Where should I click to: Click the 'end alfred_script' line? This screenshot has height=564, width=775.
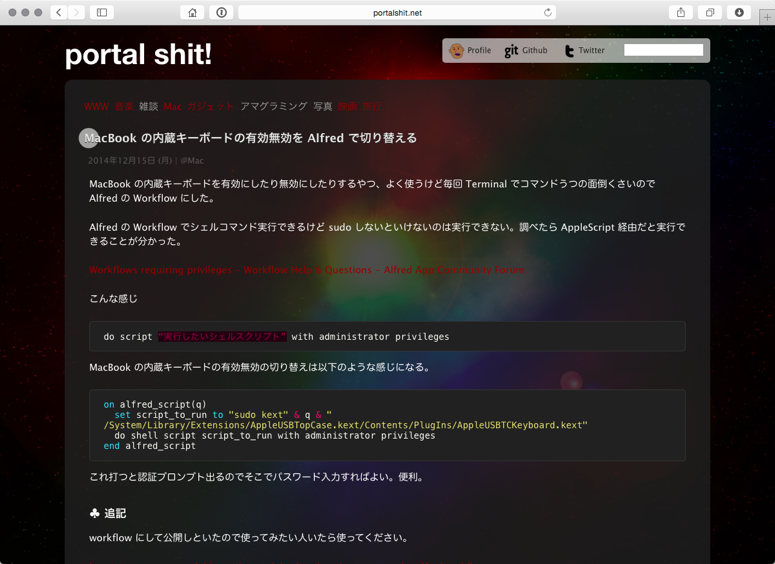click(x=149, y=446)
